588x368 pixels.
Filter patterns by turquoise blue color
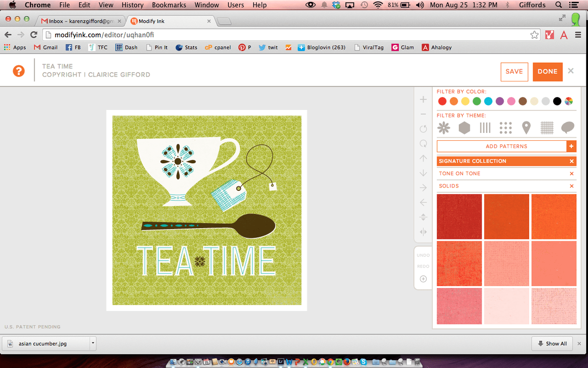(488, 102)
